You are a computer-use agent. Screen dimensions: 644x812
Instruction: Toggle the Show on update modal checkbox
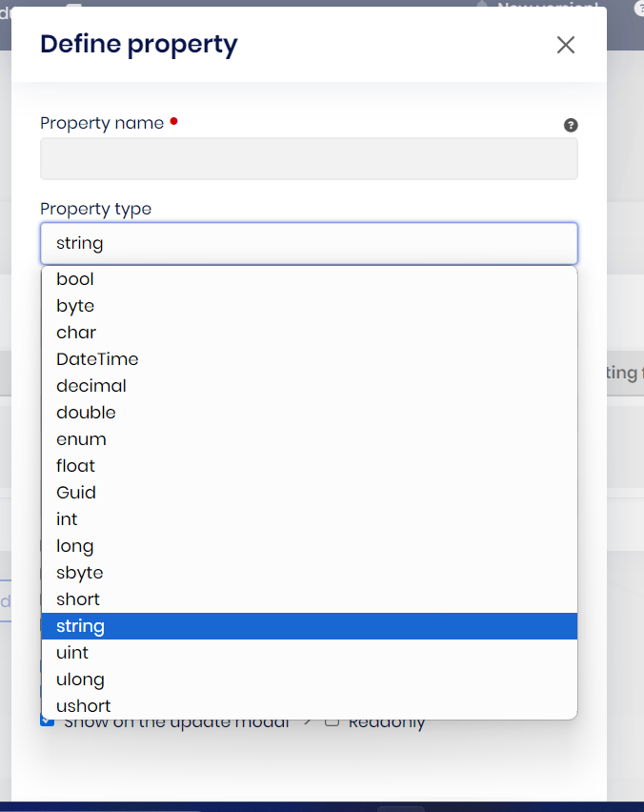(x=47, y=722)
